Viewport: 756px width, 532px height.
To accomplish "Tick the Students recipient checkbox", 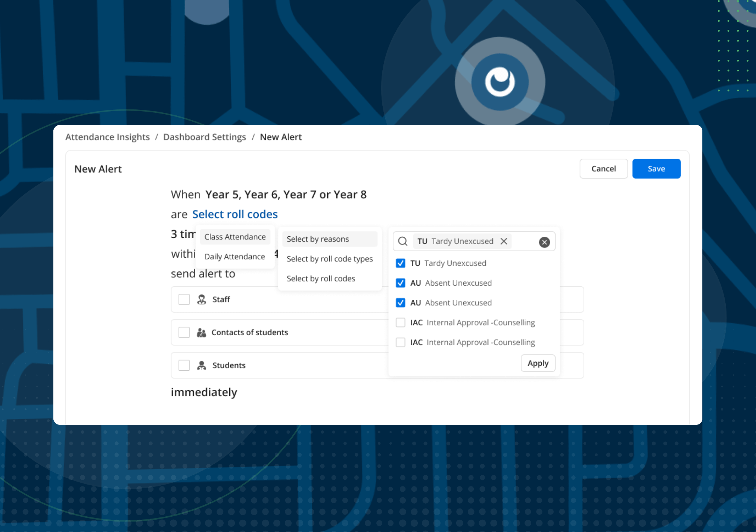I will click(184, 365).
